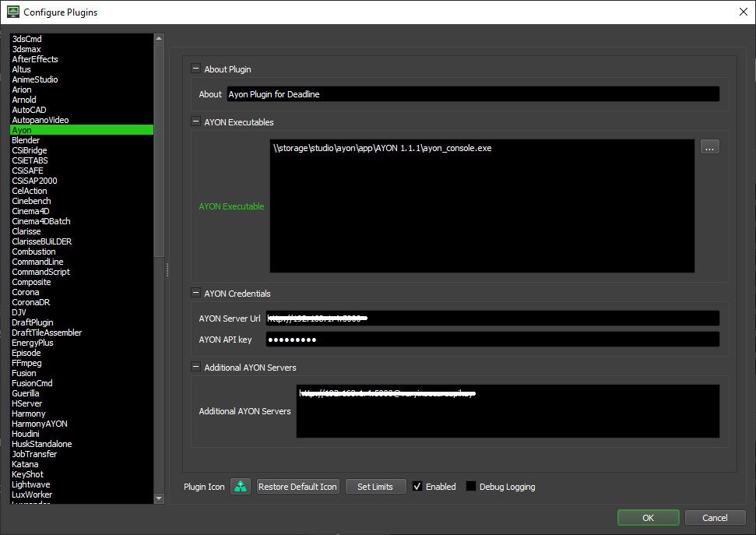This screenshot has height=535, width=756.
Task: Select the AfterEffects plugin
Action: [82, 59]
